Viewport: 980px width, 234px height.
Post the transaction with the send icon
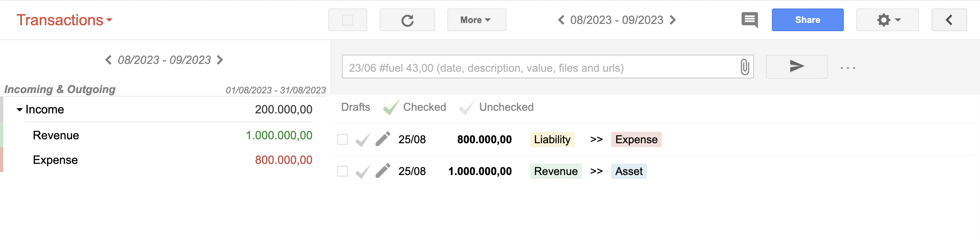click(796, 67)
